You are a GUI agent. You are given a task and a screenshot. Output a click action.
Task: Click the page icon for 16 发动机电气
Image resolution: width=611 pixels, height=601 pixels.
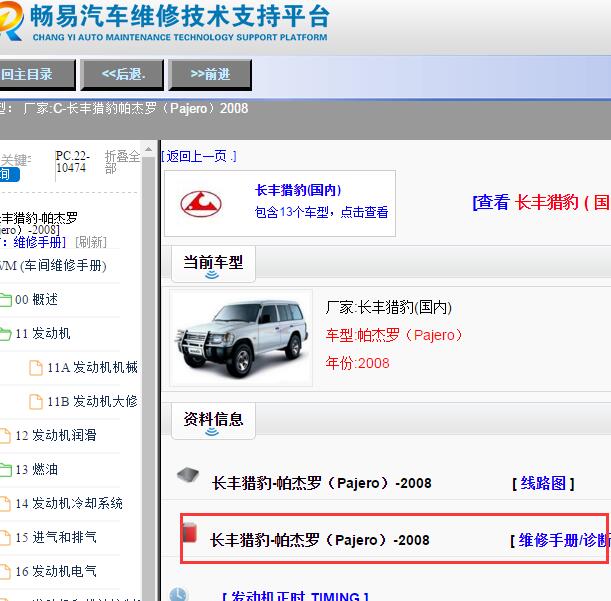5,571
